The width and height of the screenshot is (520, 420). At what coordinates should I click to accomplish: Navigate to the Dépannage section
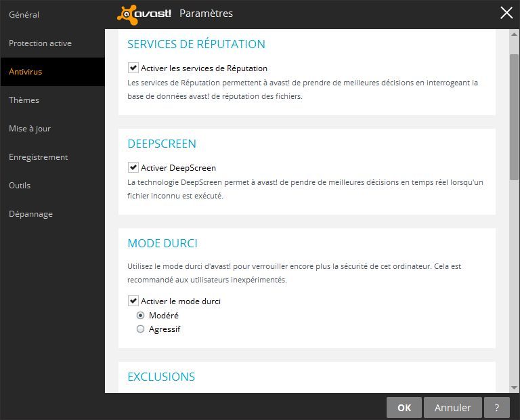(30, 214)
